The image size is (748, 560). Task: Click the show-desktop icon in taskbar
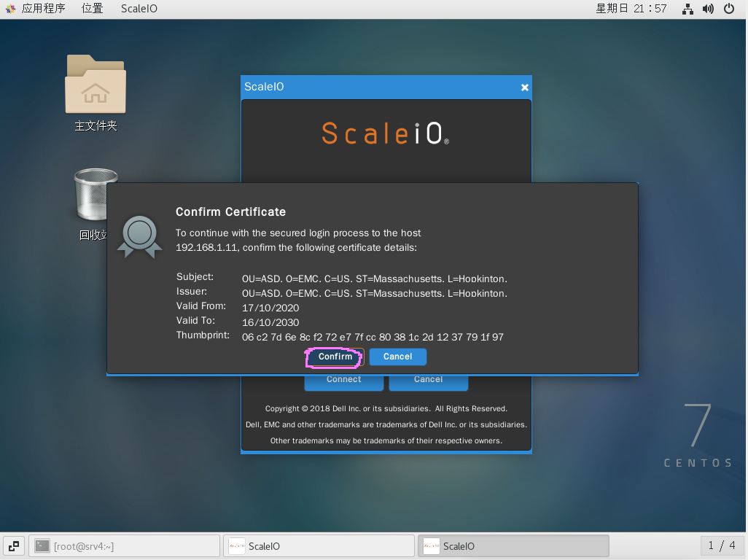point(13,546)
